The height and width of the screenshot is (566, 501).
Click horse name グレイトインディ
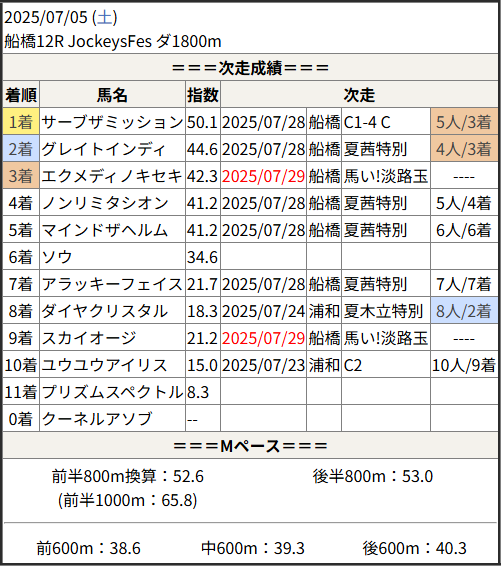pyautogui.click(x=103, y=149)
